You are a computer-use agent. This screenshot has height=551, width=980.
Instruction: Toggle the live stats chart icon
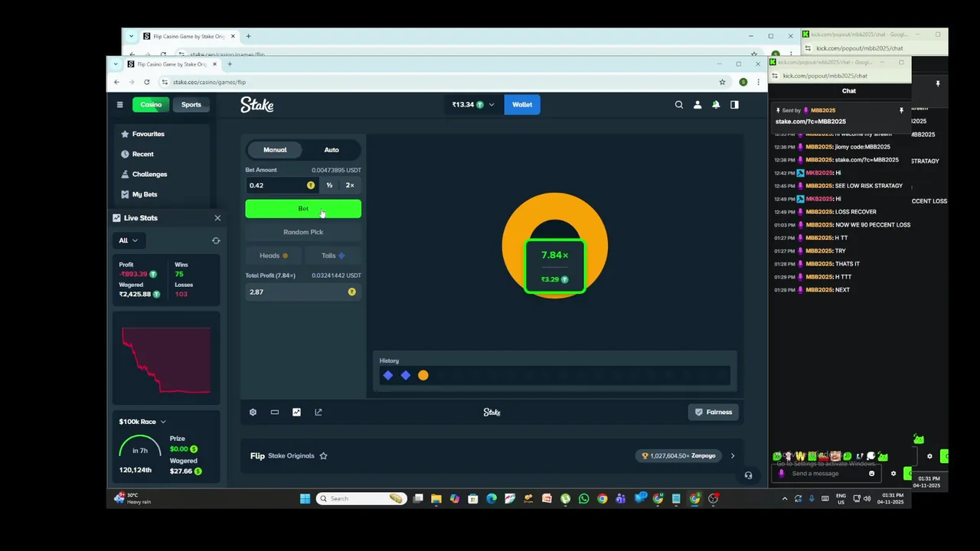pos(296,412)
